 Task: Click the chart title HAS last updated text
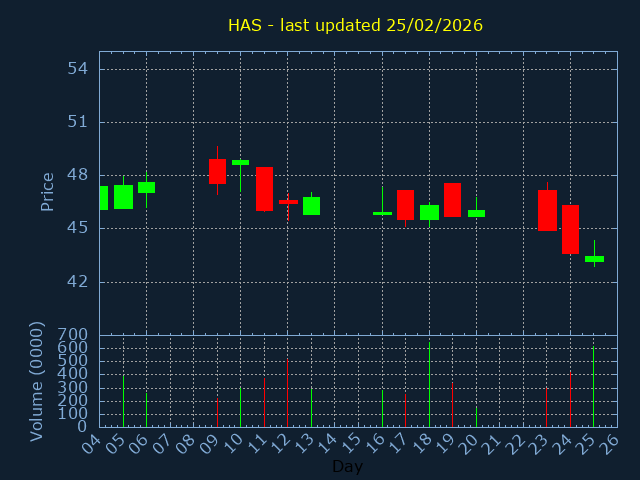[x=355, y=25]
